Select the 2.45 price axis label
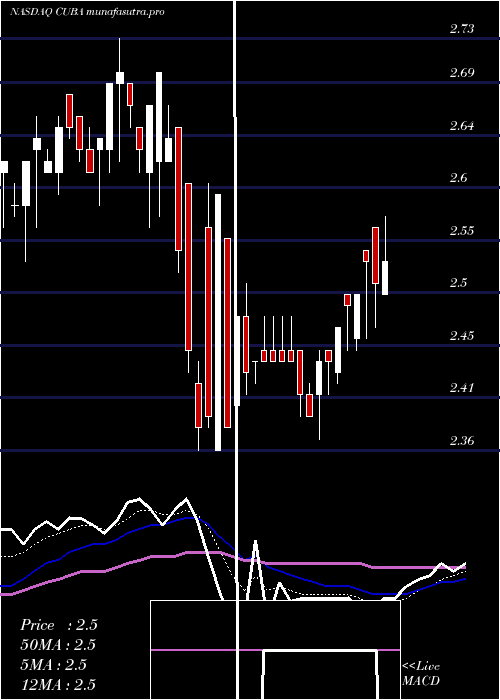The image size is (500, 700). click(x=462, y=335)
